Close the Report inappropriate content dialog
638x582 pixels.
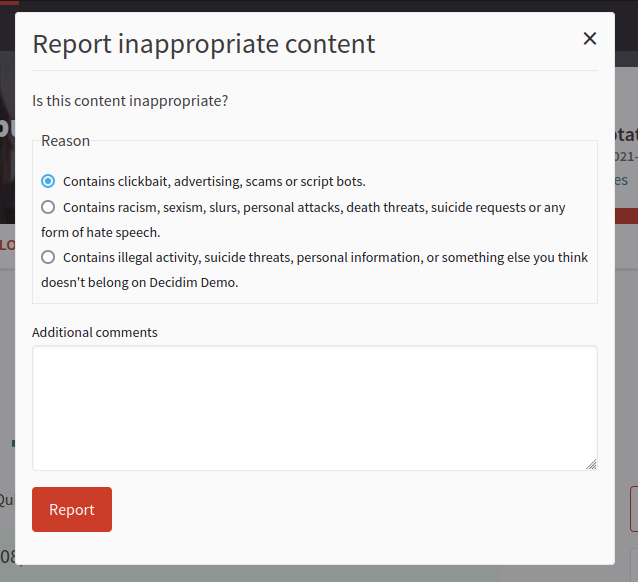(x=590, y=39)
